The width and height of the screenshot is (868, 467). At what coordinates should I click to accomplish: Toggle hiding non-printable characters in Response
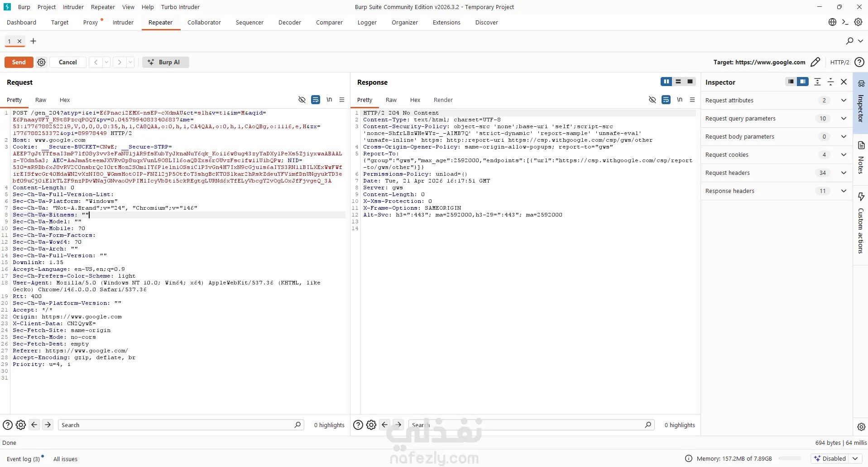click(652, 100)
